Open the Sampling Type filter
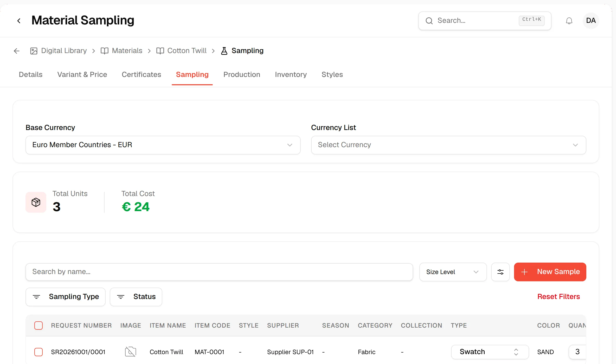 (66, 297)
